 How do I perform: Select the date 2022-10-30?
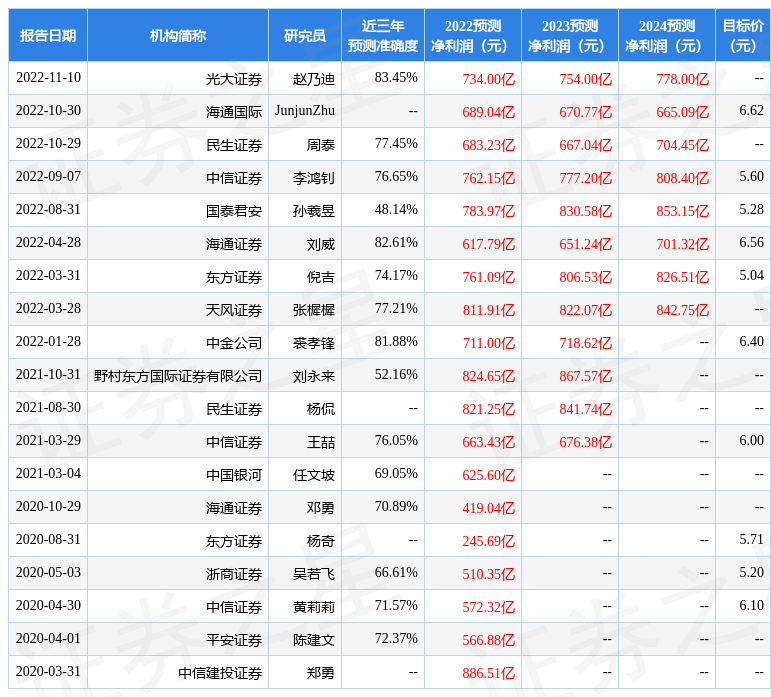(48, 111)
